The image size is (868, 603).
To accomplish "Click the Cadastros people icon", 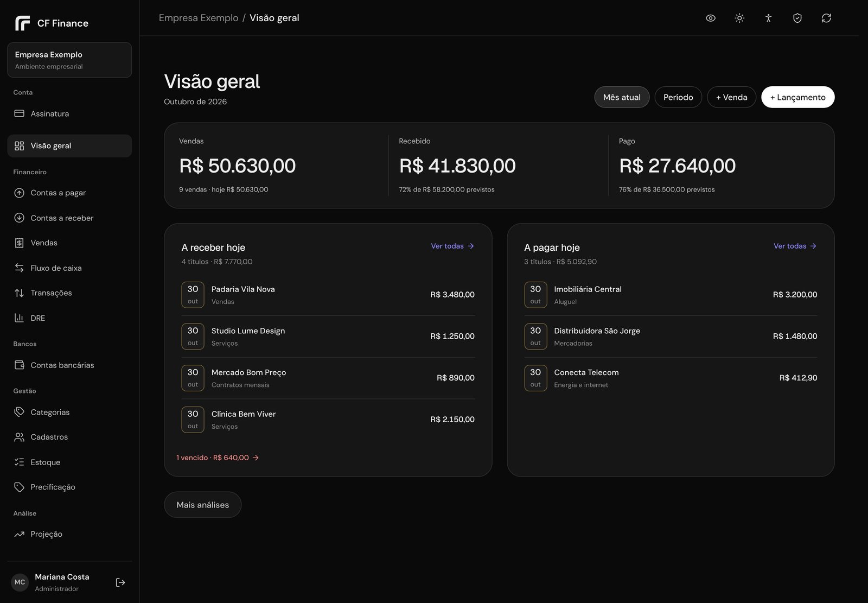I will (20, 437).
